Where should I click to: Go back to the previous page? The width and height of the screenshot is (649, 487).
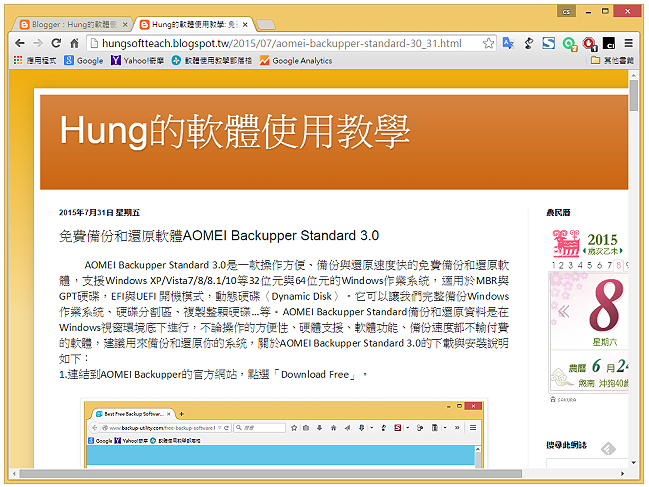19,43
